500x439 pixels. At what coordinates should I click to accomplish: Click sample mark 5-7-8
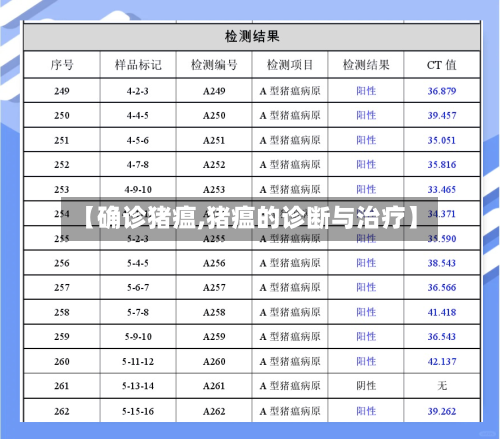pos(138,312)
